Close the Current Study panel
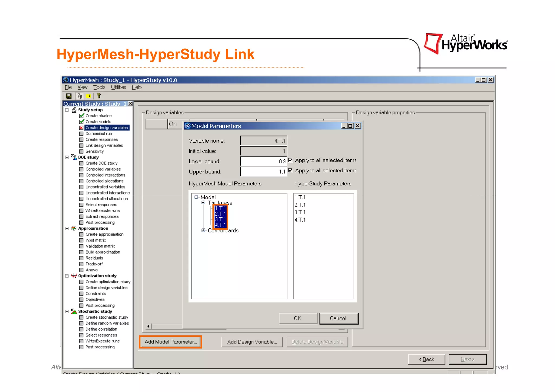The width and height of the screenshot is (555, 392). pos(130,104)
